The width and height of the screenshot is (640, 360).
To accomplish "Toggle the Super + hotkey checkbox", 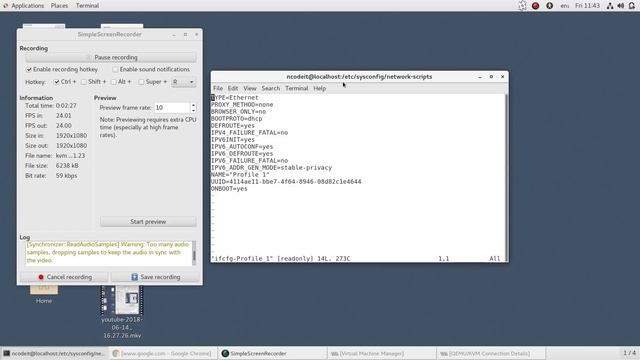I will click(141, 82).
